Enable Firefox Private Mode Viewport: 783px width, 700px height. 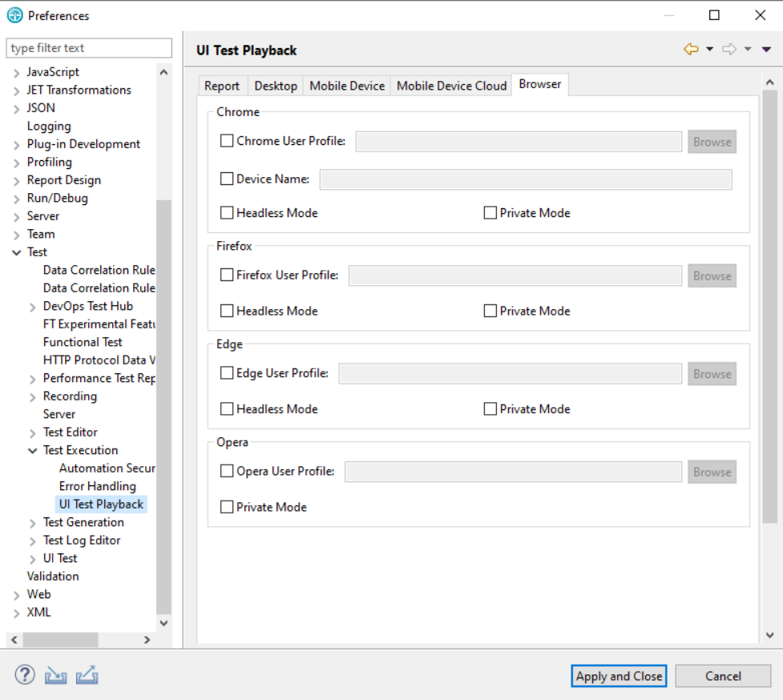pyautogui.click(x=490, y=311)
